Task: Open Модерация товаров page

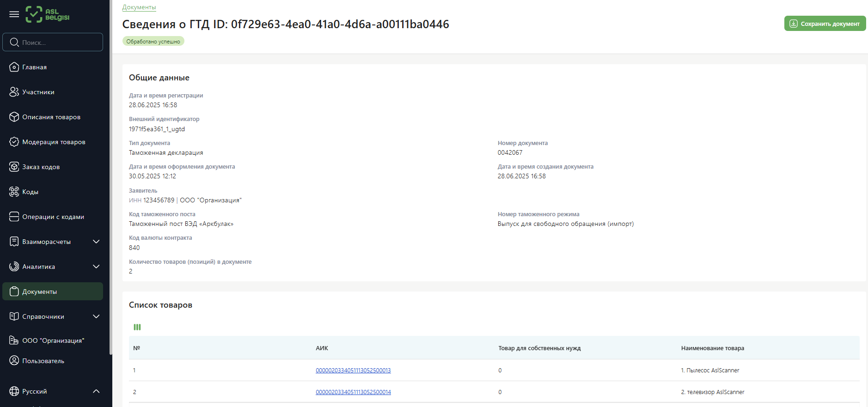Action: tap(54, 142)
